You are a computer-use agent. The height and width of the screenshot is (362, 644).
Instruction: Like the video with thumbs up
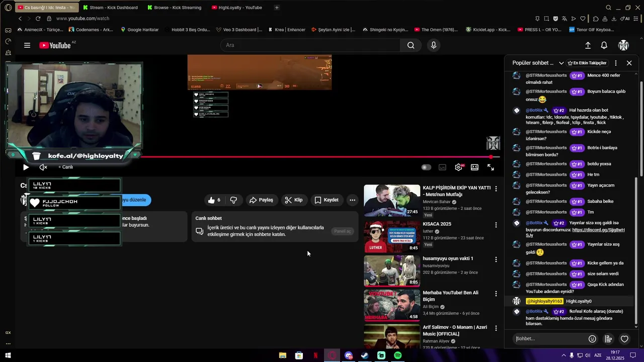click(214, 200)
